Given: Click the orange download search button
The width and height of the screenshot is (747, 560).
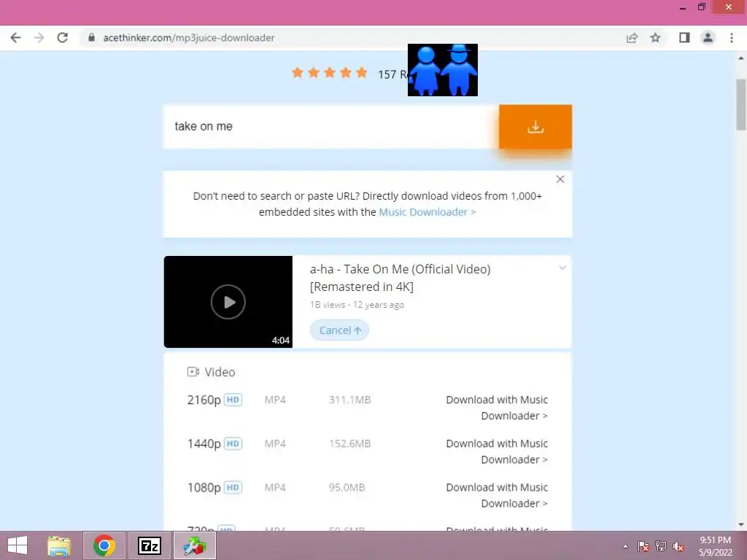Looking at the screenshot, I should [535, 127].
